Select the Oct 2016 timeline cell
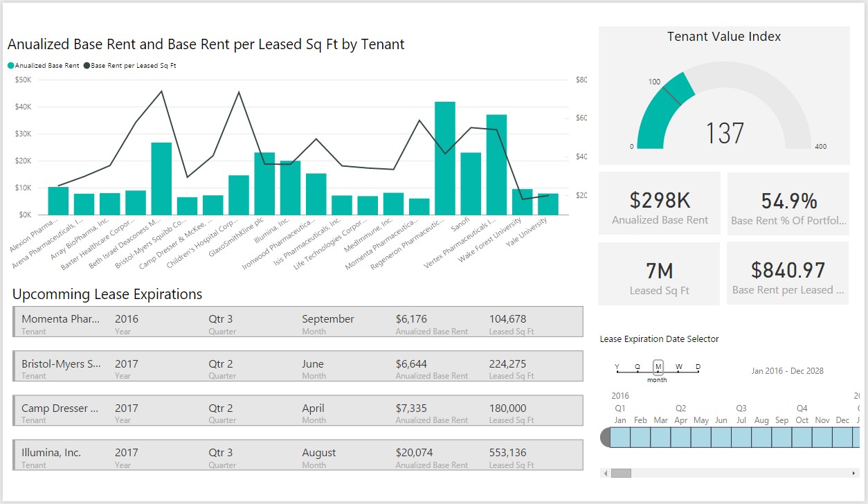 coord(802,437)
